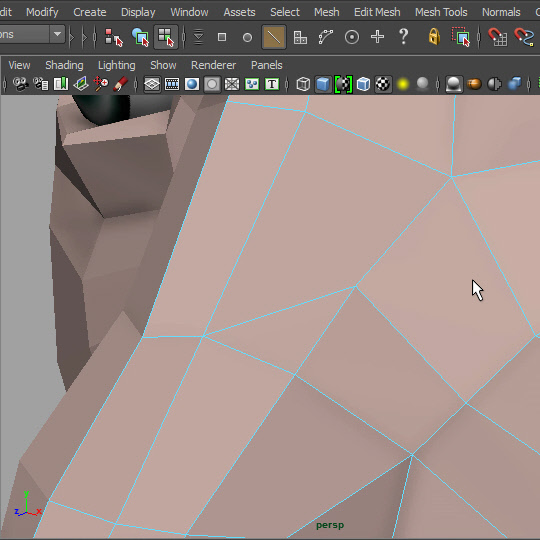This screenshot has width=540, height=540.
Task: Click the hulls curve selection mask icon
Action: coord(326,37)
